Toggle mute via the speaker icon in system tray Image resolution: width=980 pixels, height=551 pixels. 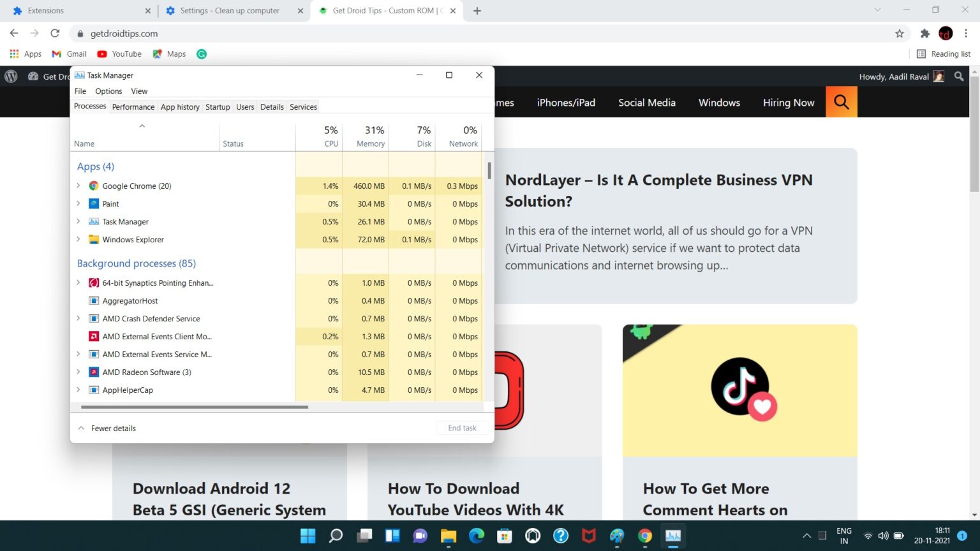coord(884,536)
